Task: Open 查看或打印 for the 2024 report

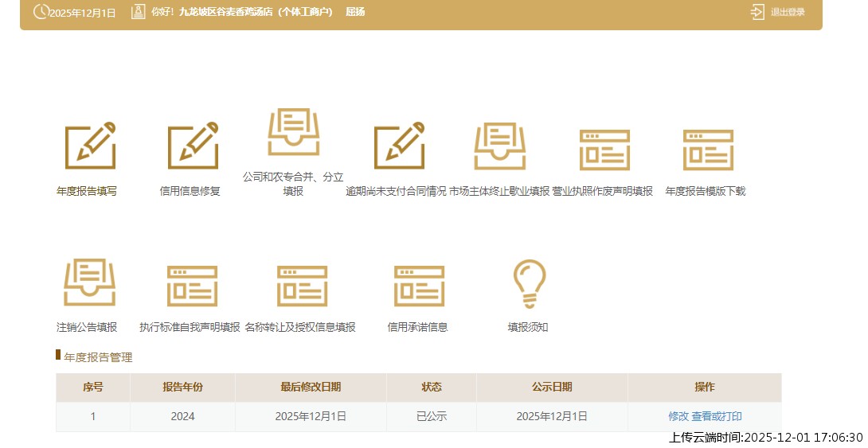Action: pos(717,416)
